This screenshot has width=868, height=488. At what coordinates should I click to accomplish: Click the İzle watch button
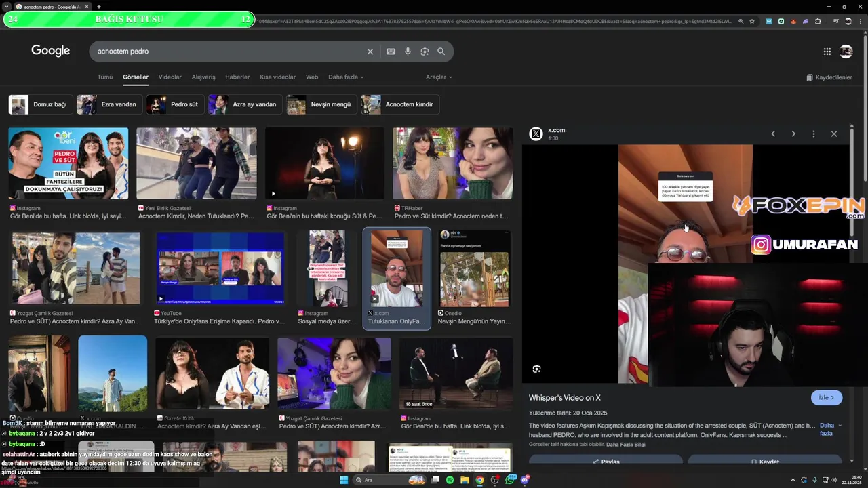coord(827,398)
